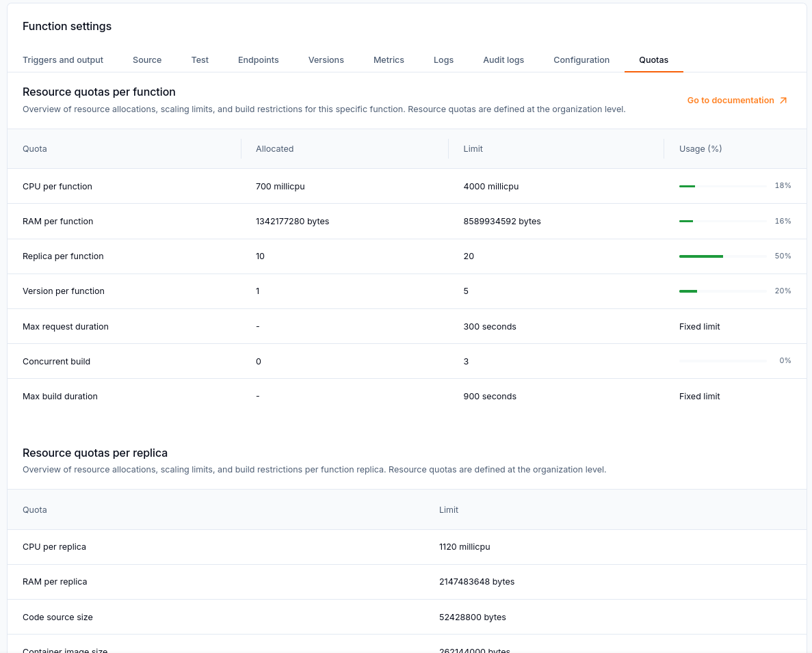The width and height of the screenshot is (812, 653).
Task: Click the 'Concurrent build' row label
Action: [57, 362]
